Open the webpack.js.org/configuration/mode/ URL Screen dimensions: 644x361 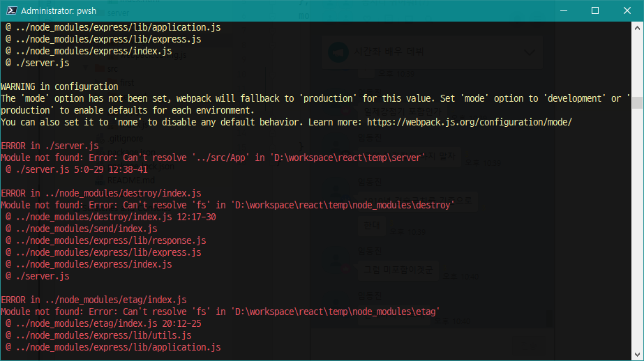pos(469,122)
